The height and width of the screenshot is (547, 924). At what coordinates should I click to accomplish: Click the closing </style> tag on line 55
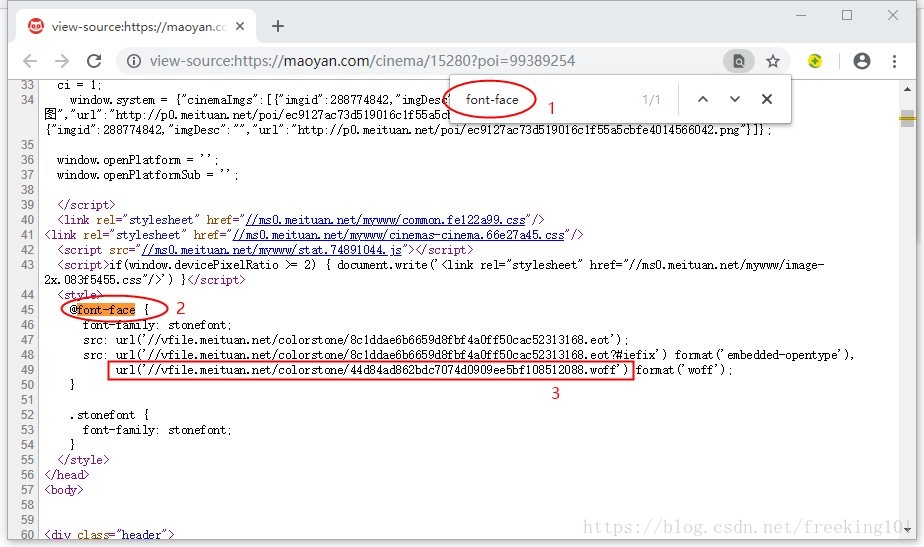pyautogui.click(x=83, y=459)
